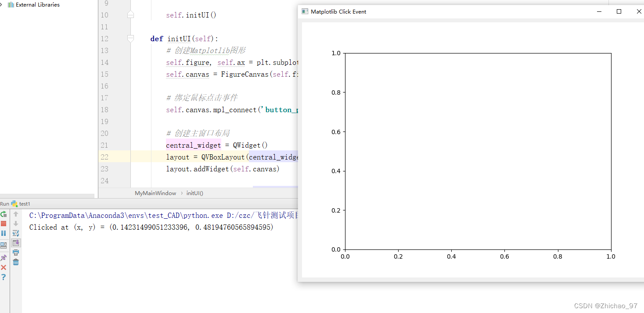Viewport: 644px width, 313px height.
Task: Switch to the test1 run tab
Action: click(x=21, y=203)
